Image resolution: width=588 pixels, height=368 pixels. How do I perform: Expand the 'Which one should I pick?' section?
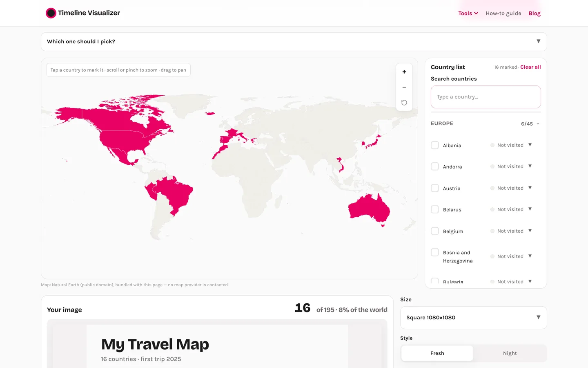pos(294,42)
